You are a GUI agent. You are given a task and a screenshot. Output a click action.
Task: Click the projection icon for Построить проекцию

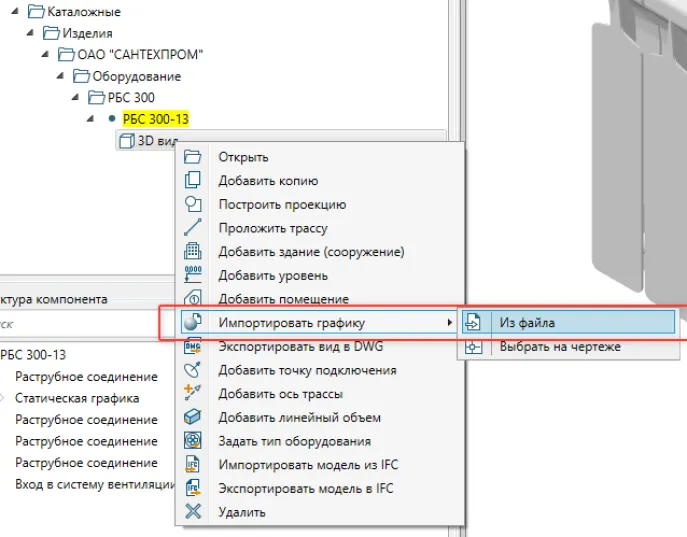(x=194, y=204)
